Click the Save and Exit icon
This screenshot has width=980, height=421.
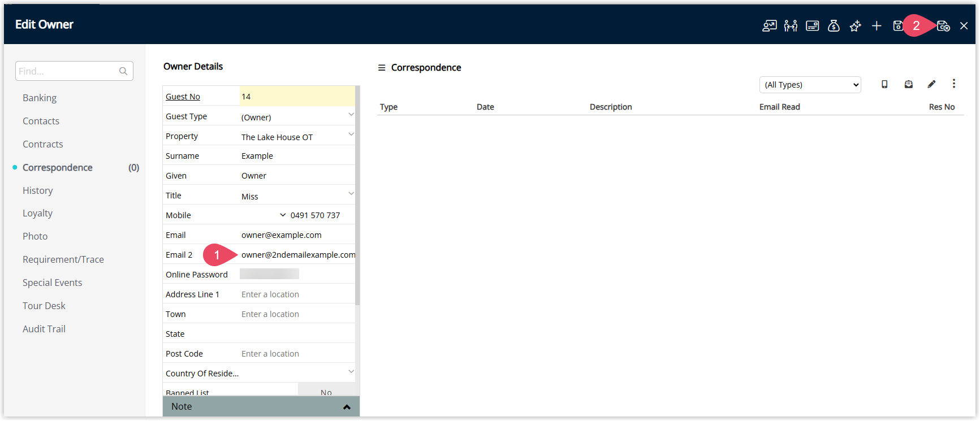(x=943, y=25)
